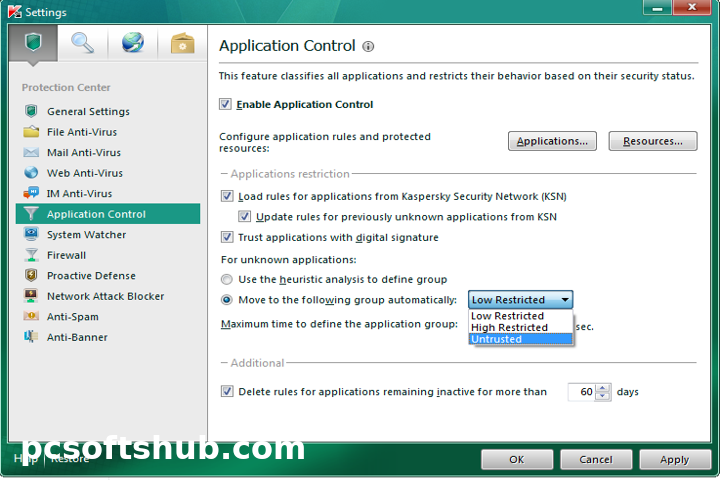Click the Proactive Defense shield icon
Image resolution: width=720 pixels, height=480 pixels.
pyautogui.click(x=31, y=275)
